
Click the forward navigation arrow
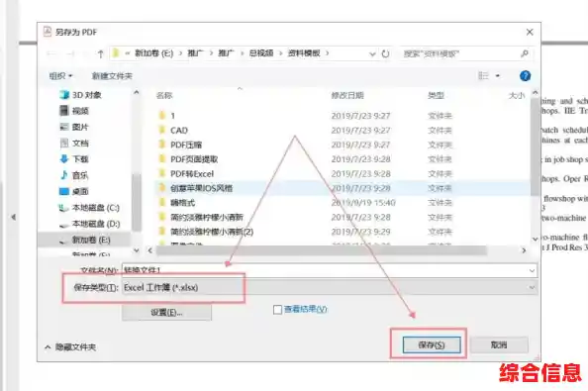(70, 54)
